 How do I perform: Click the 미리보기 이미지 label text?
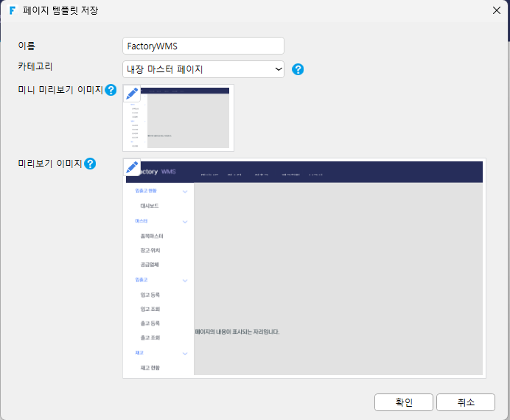(50, 163)
